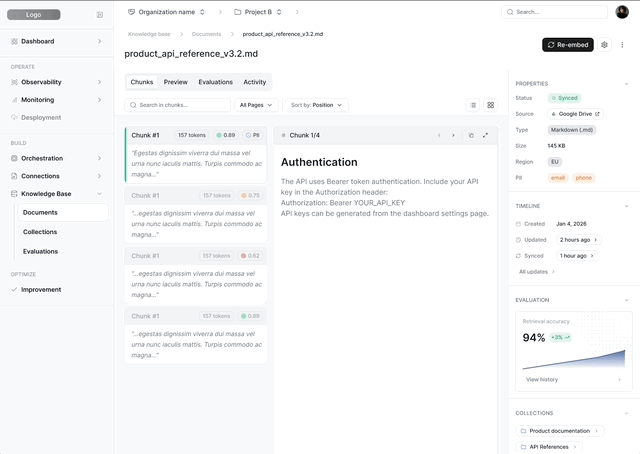640x454 pixels.
Task: Go to Documents breadcrumb
Action: click(207, 34)
